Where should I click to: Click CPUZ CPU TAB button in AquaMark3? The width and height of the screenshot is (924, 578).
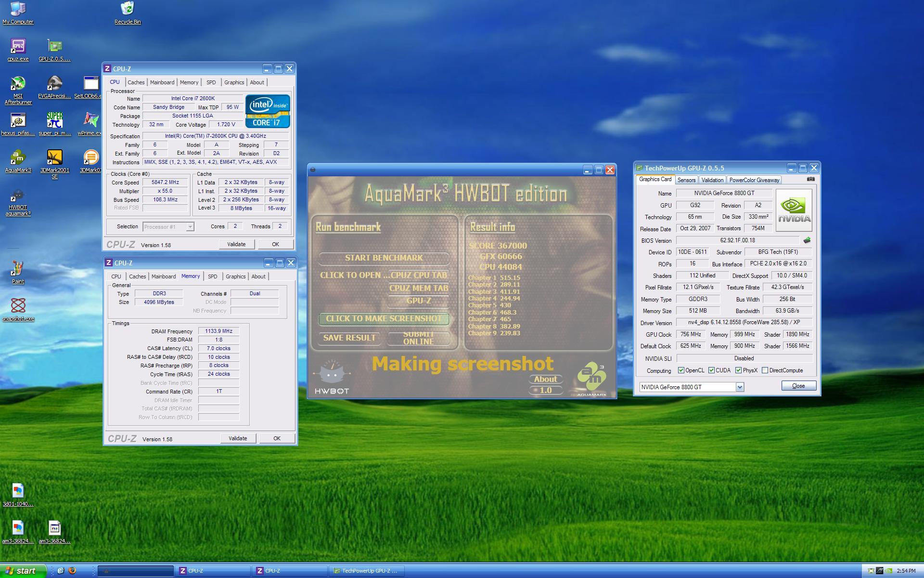[419, 276]
